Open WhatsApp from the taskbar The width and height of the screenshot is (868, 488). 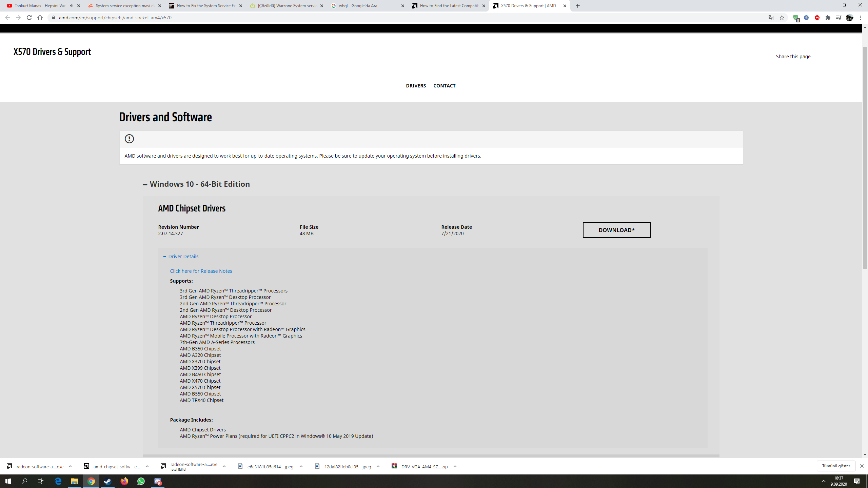141,481
